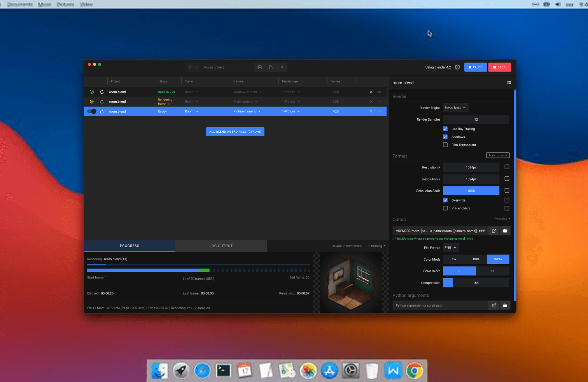This screenshot has width=588, height=382.
Task: Switch to the PROGRESS tab
Action: pos(129,246)
